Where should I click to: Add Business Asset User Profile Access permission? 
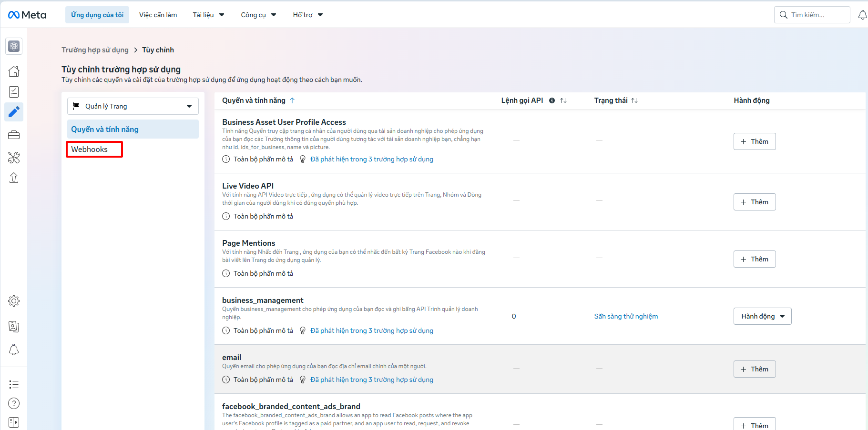click(x=755, y=141)
